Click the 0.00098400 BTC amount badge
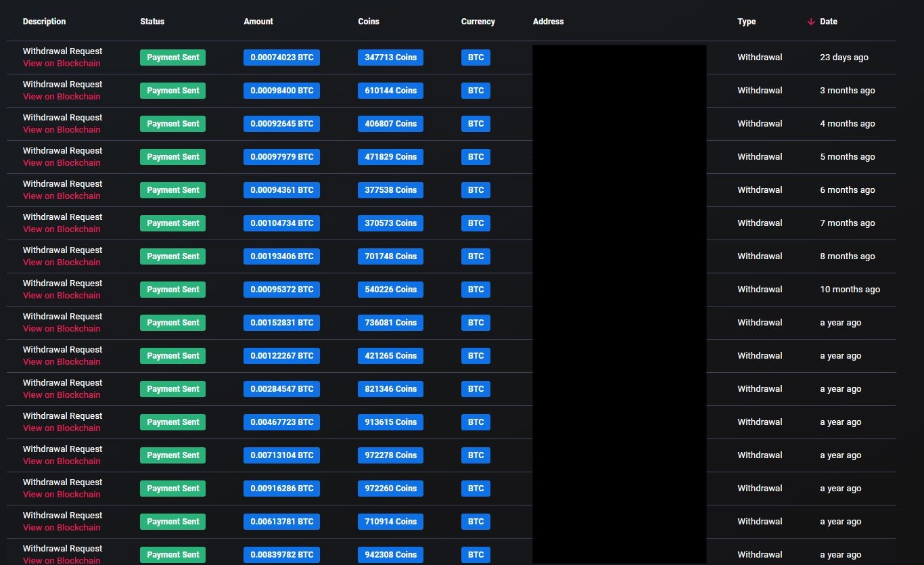The image size is (924, 565). 281,91
